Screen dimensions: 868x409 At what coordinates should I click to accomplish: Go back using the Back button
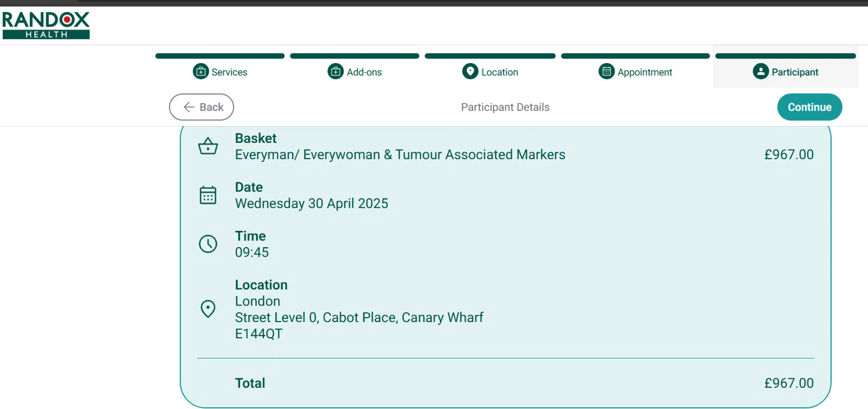pos(201,107)
